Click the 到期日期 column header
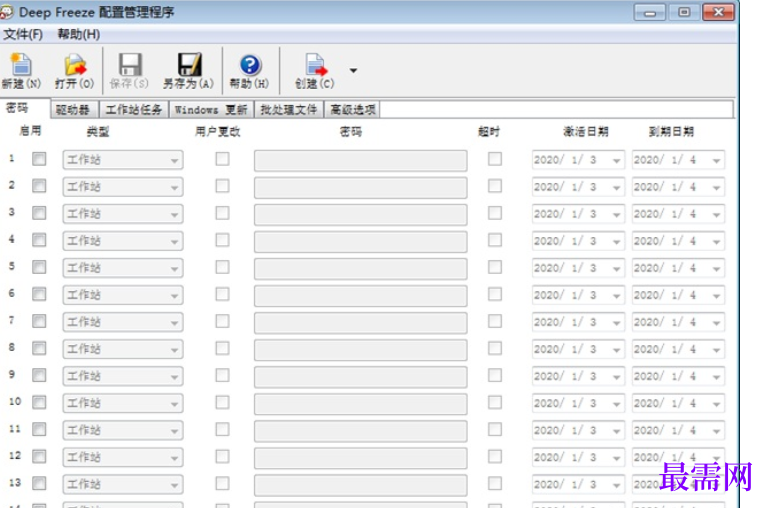The image size is (771, 508). click(x=671, y=131)
